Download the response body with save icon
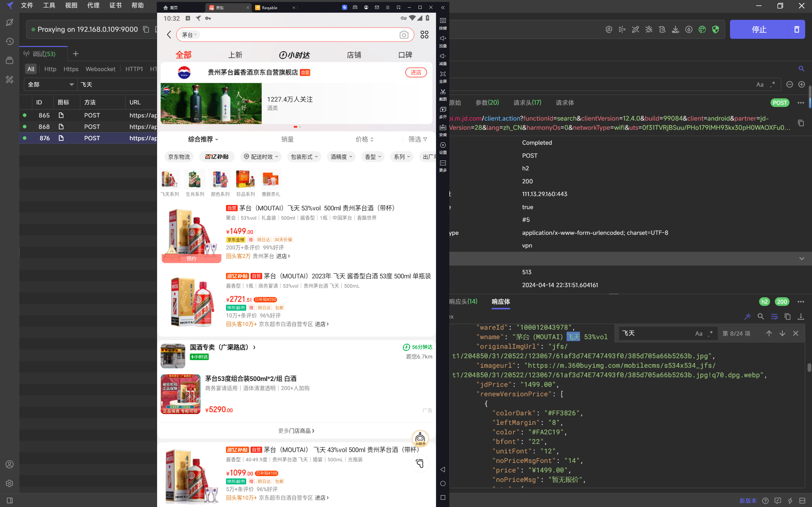 801,317
